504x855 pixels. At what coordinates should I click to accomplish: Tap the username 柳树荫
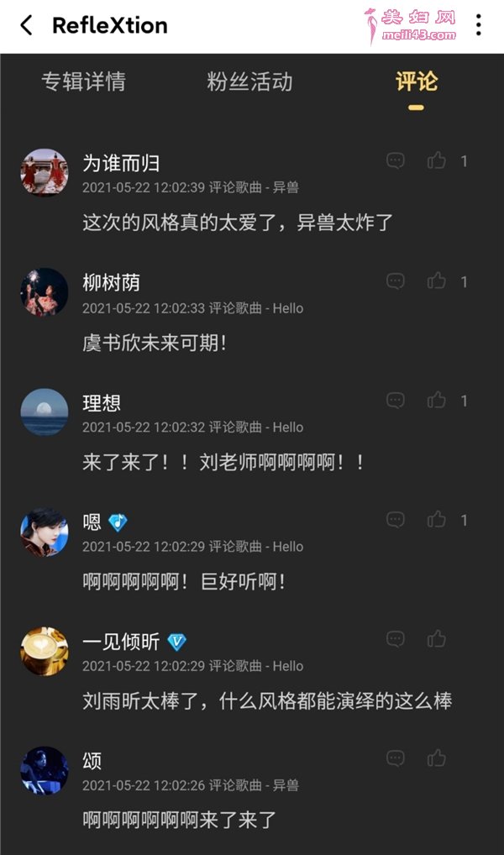point(111,283)
